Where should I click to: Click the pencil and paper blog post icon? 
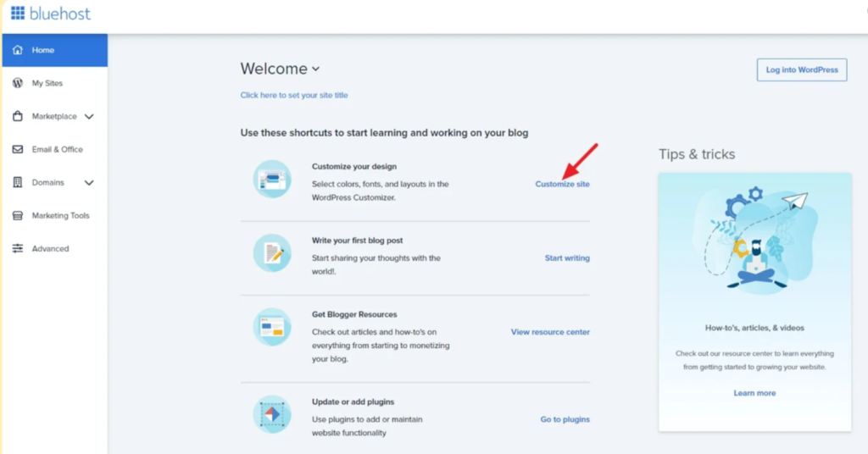point(272,253)
